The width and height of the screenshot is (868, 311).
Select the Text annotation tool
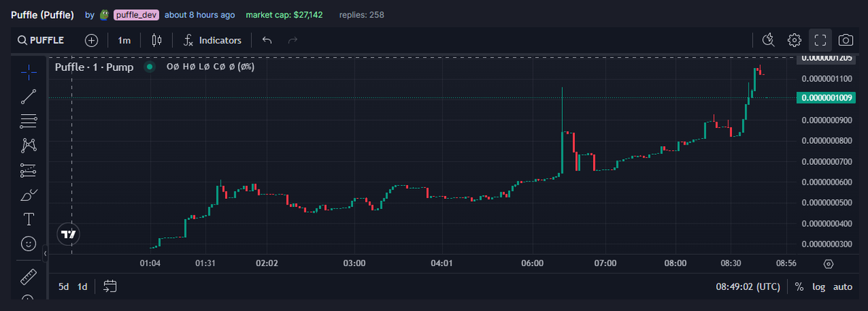point(28,218)
